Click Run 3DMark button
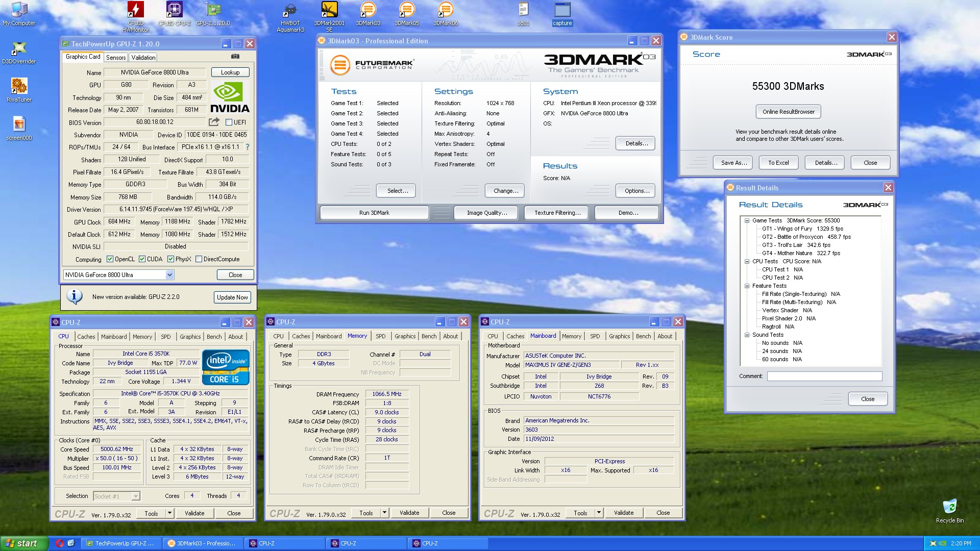The height and width of the screenshot is (551, 980). tap(374, 213)
